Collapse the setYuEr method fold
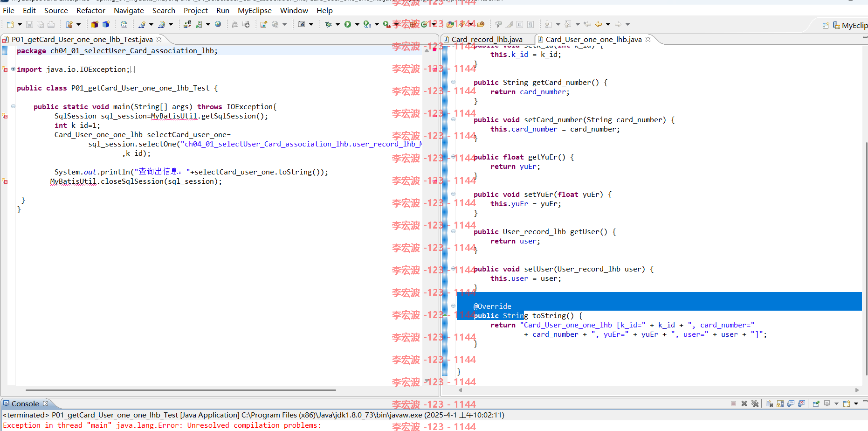 tap(453, 194)
